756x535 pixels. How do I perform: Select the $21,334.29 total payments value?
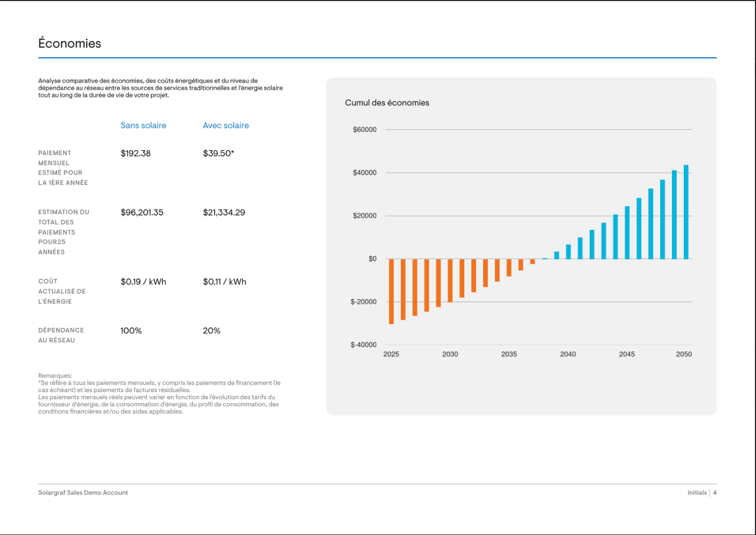224,212
